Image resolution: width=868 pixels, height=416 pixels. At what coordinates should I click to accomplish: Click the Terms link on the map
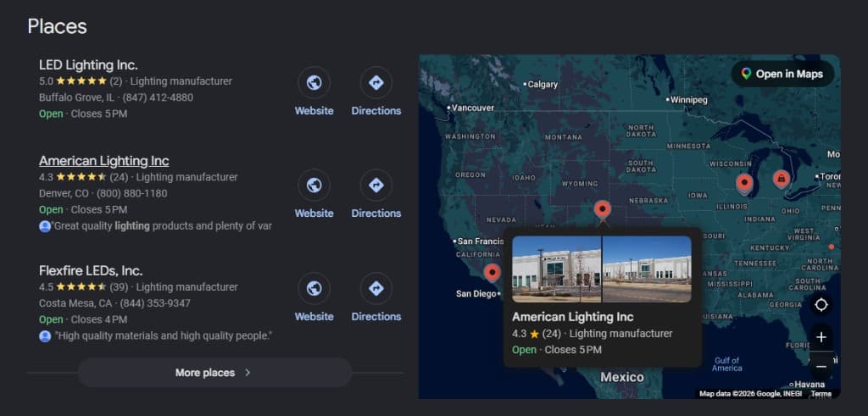(x=821, y=394)
